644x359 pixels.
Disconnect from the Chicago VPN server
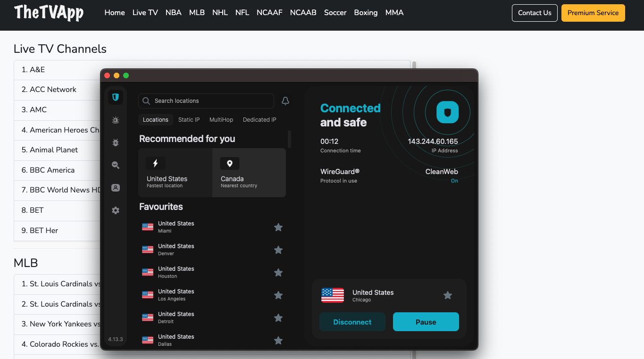tap(352, 322)
